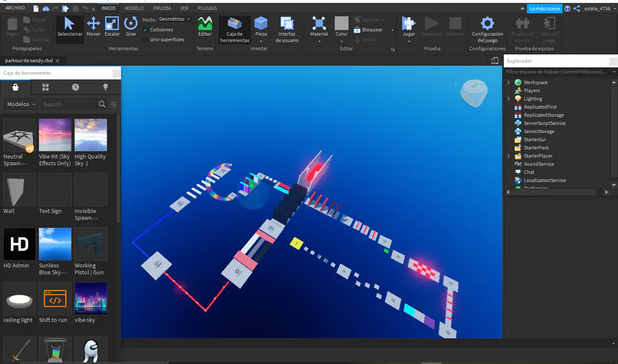Open the toolbox Inventory grid tab

click(x=45, y=87)
